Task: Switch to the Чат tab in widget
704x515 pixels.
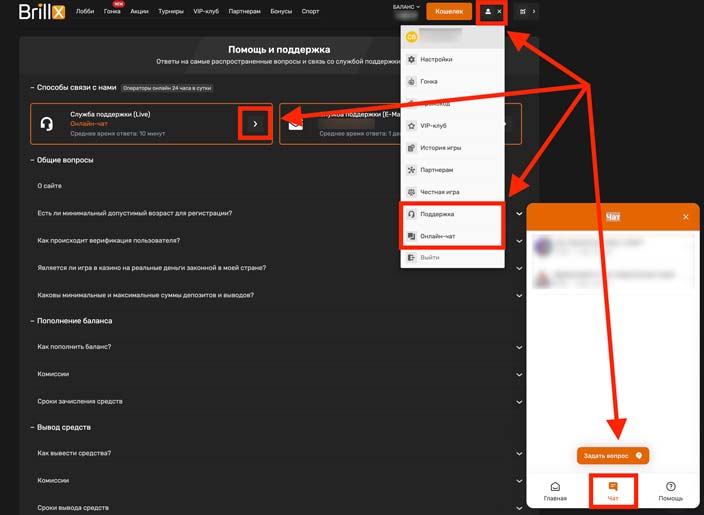Action: 613,490
